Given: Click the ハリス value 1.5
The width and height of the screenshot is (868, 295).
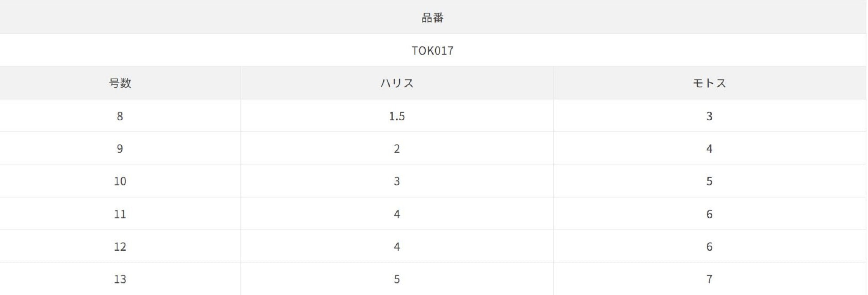Looking at the screenshot, I should tap(397, 116).
